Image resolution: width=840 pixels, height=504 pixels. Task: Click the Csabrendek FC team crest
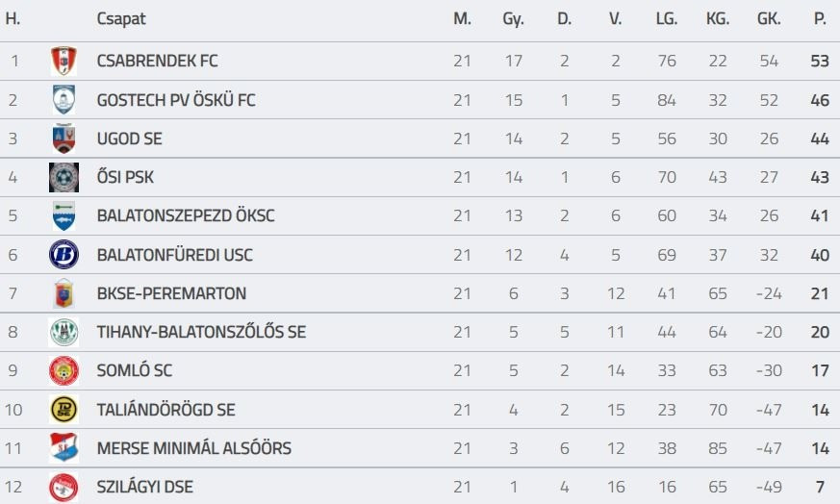(64, 62)
